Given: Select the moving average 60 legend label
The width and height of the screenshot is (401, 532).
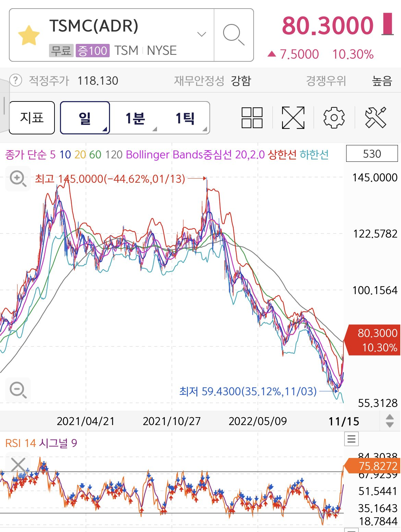Looking at the screenshot, I should click(x=95, y=155).
